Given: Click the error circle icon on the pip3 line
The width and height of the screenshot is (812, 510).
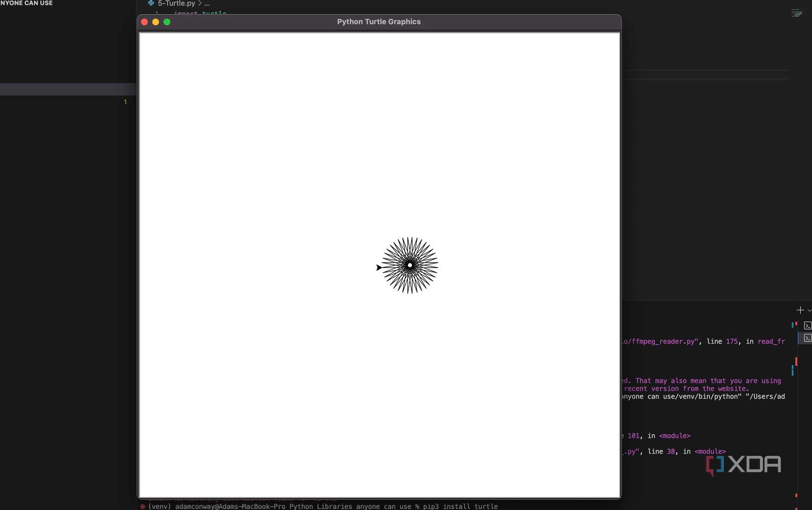Looking at the screenshot, I should (142, 507).
